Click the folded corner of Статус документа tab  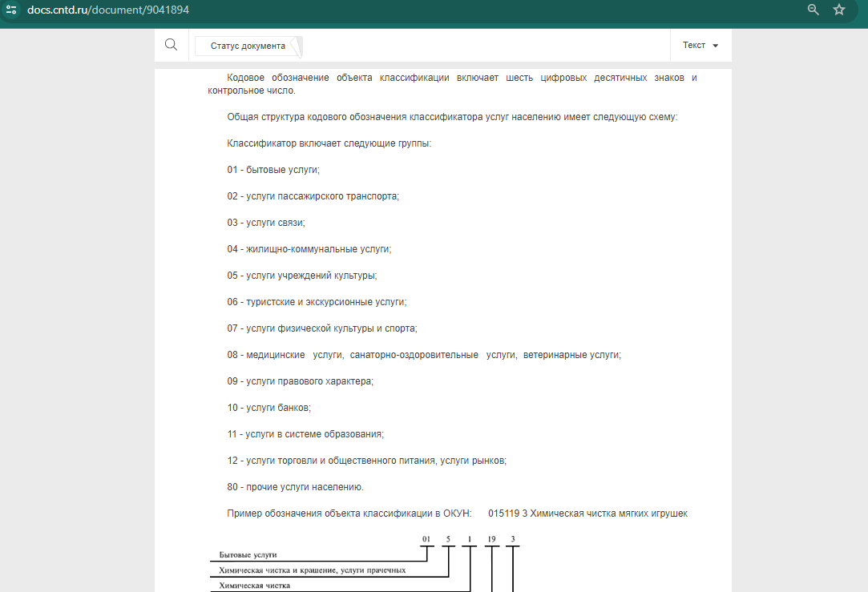point(296,47)
